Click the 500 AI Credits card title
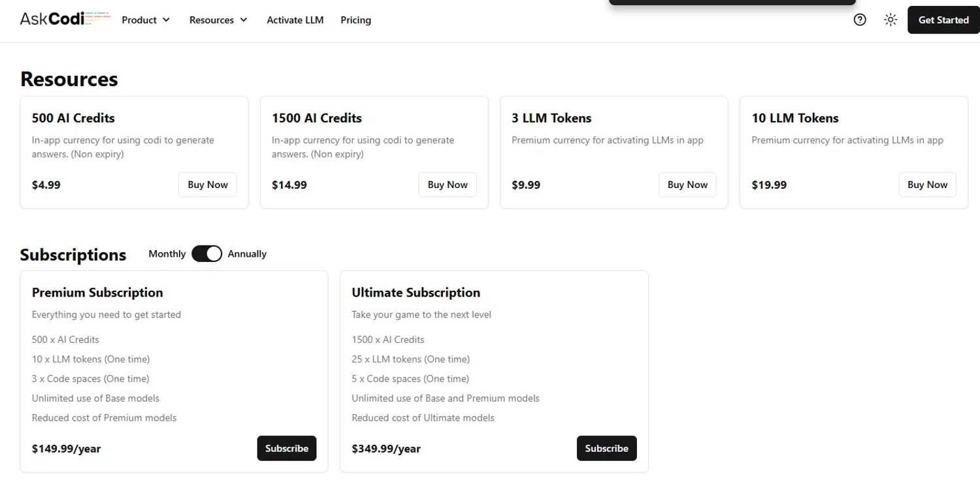Screen dimensions: 980x497 click(73, 118)
